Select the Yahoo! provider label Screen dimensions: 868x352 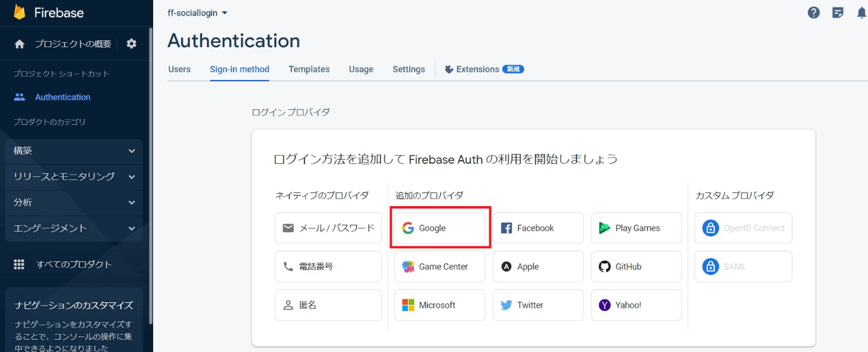point(628,305)
